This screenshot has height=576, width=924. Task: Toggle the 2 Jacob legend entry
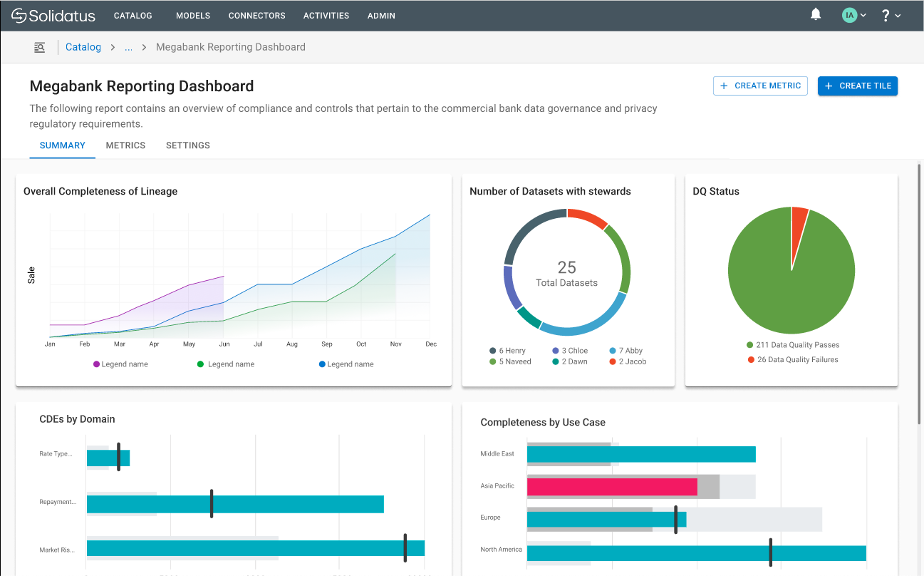pos(628,361)
